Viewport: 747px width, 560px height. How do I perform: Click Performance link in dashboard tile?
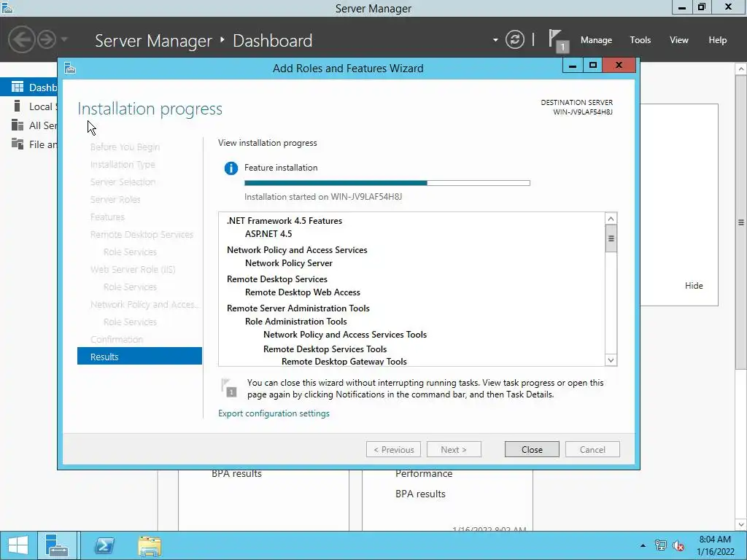(x=424, y=474)
